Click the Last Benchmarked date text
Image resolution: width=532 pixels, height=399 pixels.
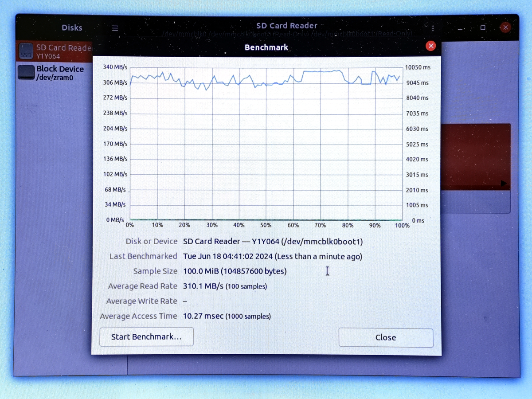click(273, 256)
